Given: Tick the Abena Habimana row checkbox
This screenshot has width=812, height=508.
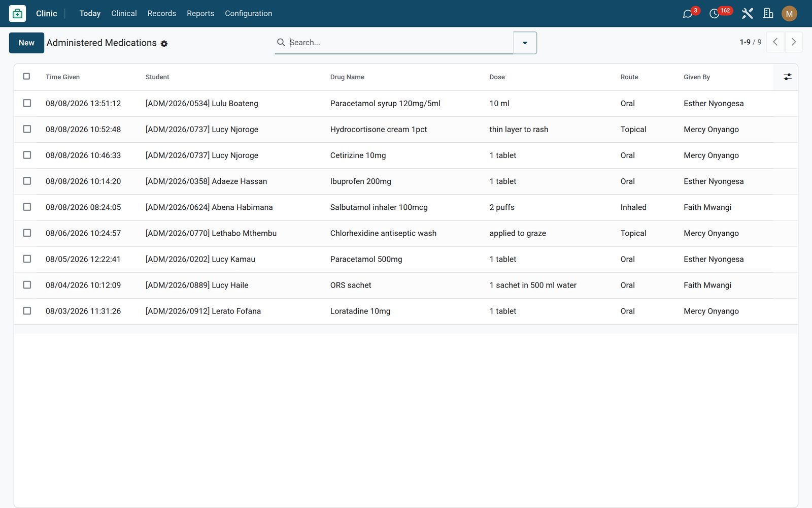Looking at the screenshot, I should point(27,207).
